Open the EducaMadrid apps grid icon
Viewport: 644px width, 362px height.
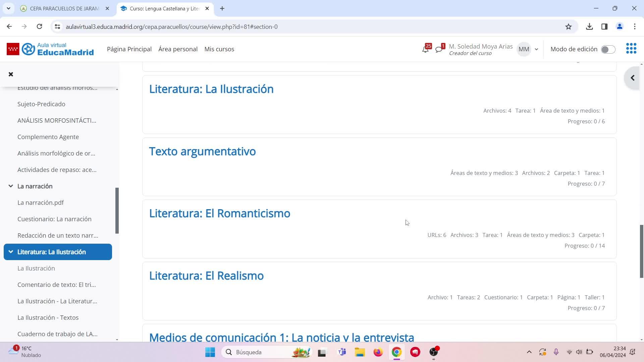tap(631, 49)
